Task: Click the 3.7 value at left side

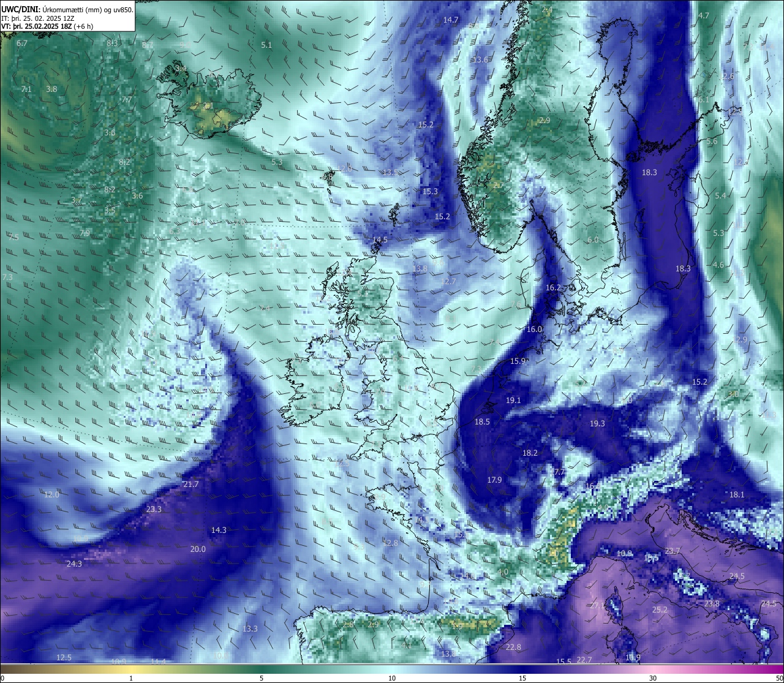Action: pyautogui.click(x=77, y=200)
